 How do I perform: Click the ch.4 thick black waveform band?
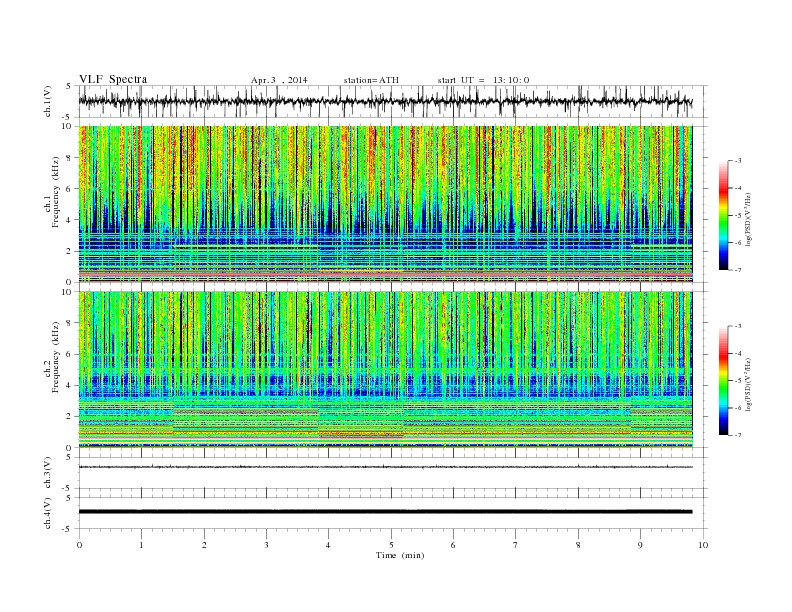coord(385,512)
